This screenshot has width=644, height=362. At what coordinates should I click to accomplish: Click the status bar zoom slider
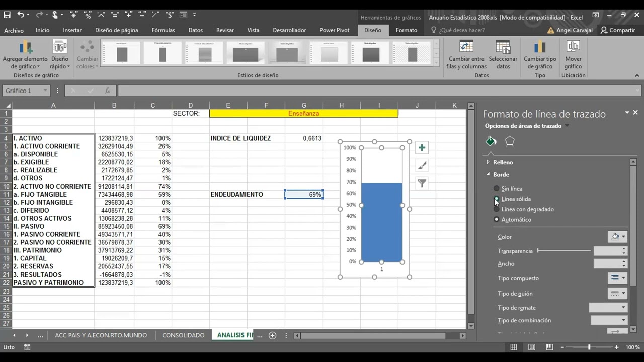(x=589, y=347)
